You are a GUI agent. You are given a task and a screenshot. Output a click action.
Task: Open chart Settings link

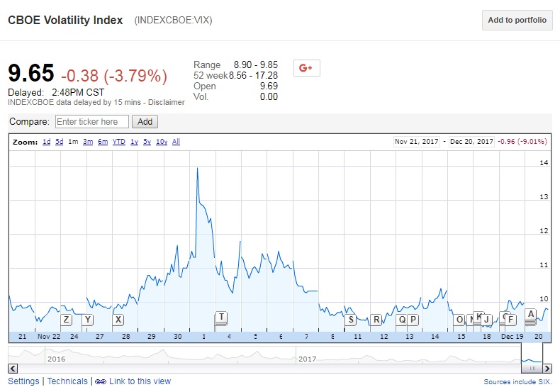tap(23, 381)
